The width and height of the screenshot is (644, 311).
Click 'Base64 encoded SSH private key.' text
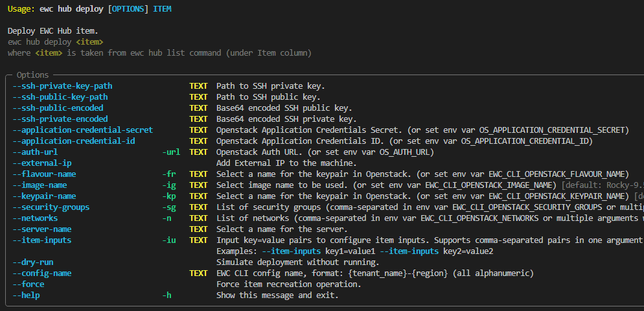(x=286, y=119)
